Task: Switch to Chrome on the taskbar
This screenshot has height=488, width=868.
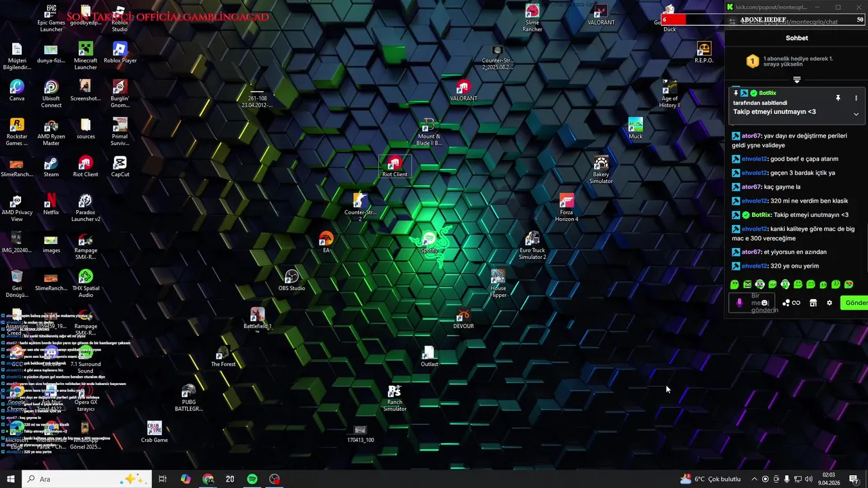Action: coord(208,479)
